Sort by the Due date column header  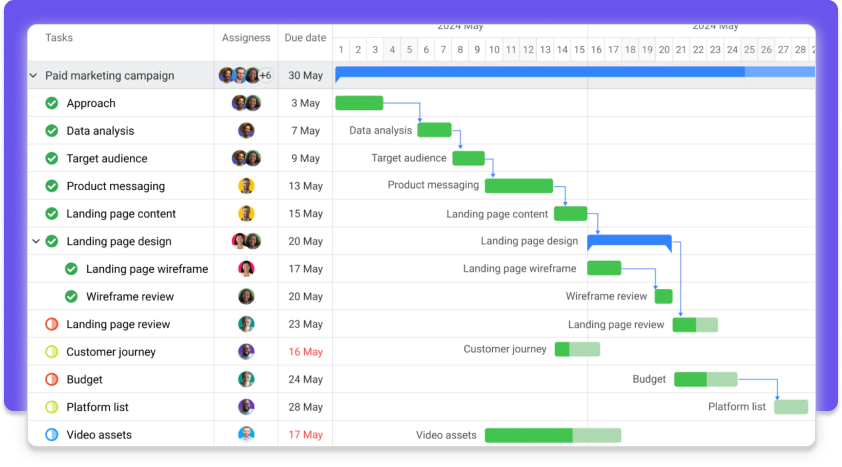click(305, 38)
